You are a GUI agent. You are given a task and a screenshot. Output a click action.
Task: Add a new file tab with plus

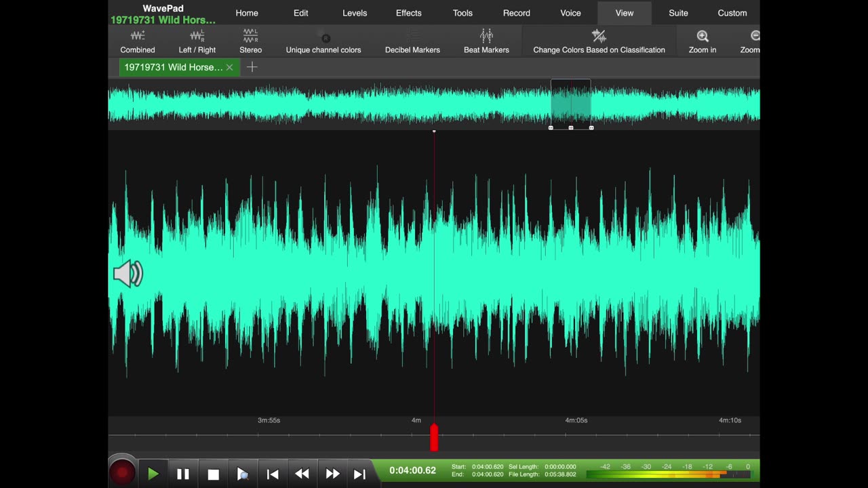tap(252, 67)
